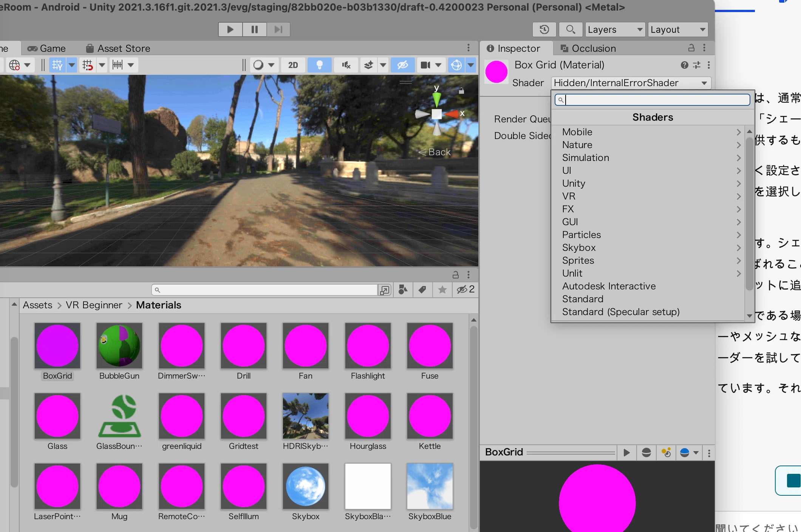The image size is (801, 532).
Task: Toggle 2D scene view mode
Action: 293,65
